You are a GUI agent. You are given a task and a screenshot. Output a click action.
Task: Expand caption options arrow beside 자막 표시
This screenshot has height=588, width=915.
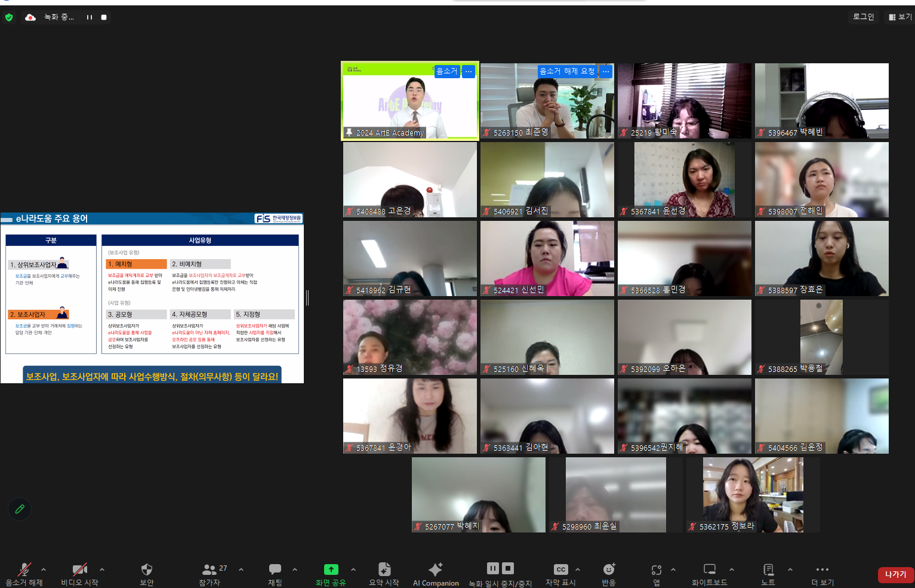click(578, 569)
